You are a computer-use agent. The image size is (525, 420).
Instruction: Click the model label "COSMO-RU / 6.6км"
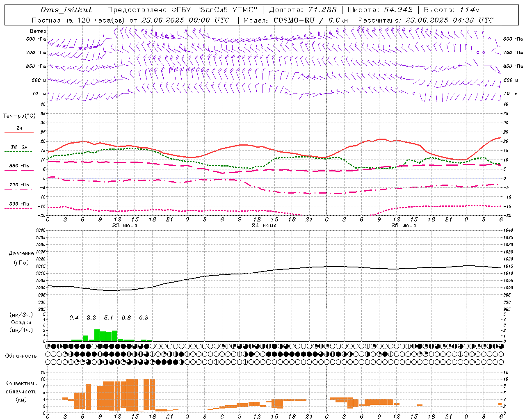coord(310,20)
